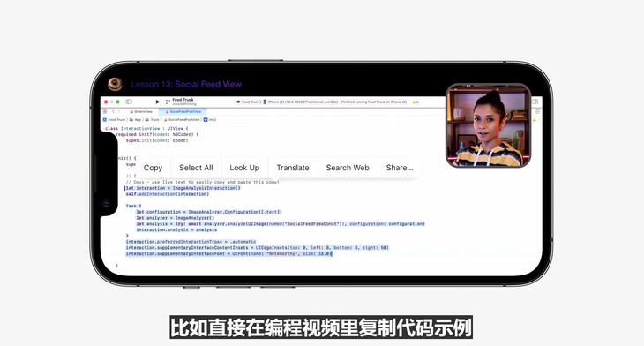
Task: Run the project with the Play button
Action: [x=158, y=102]
